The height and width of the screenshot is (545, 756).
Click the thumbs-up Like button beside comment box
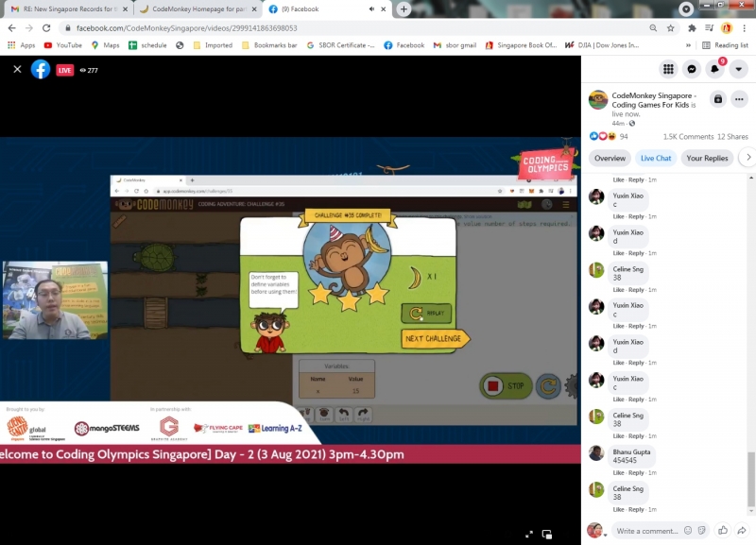(723, 531)
